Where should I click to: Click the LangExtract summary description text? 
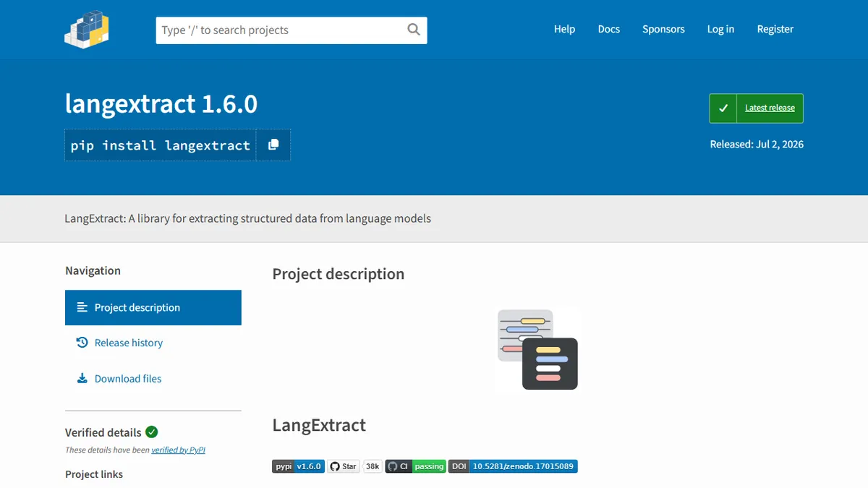[247, 218]
